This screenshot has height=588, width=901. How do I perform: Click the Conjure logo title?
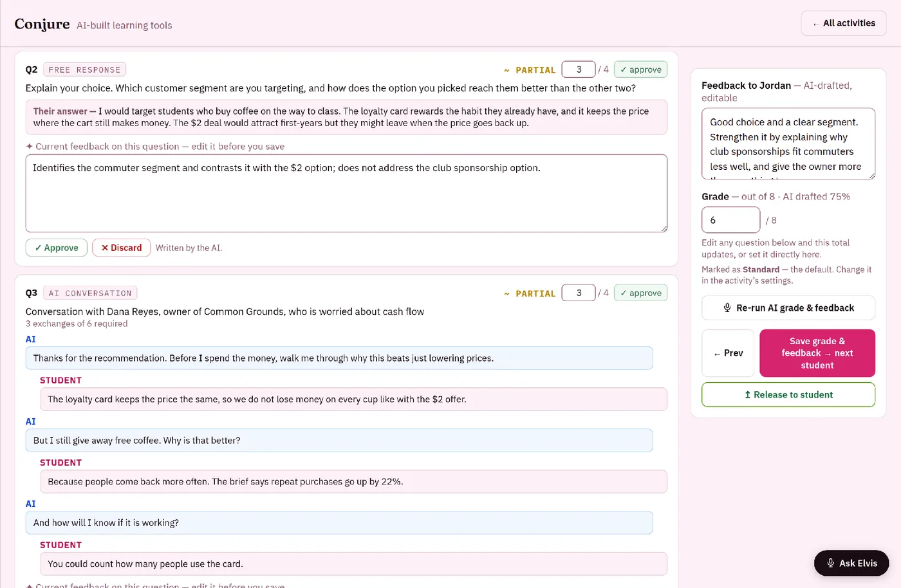click(x=42, y=24)
